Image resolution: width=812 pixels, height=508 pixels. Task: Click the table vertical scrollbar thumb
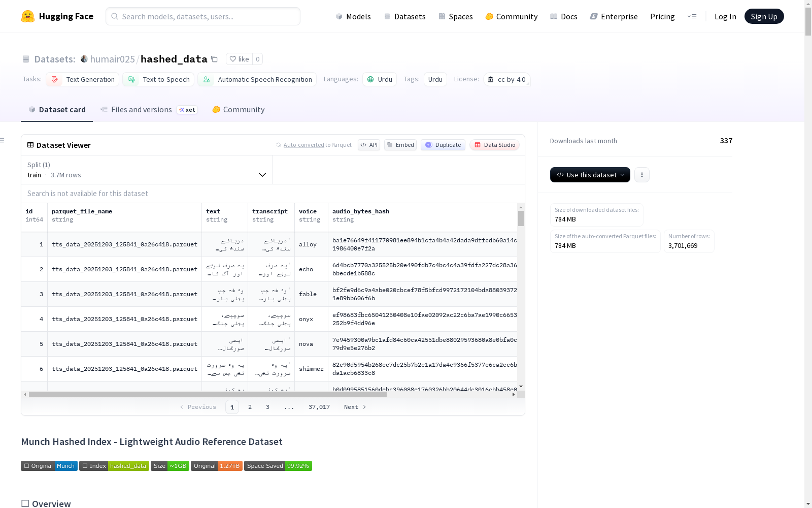(521, 218)
